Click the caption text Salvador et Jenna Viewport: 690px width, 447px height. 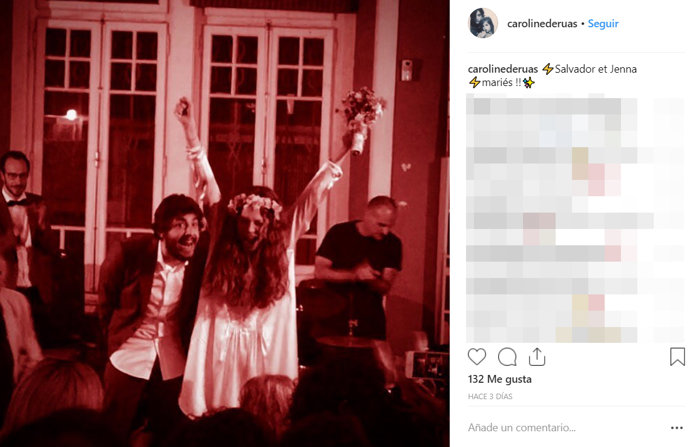tap(596, 69)
